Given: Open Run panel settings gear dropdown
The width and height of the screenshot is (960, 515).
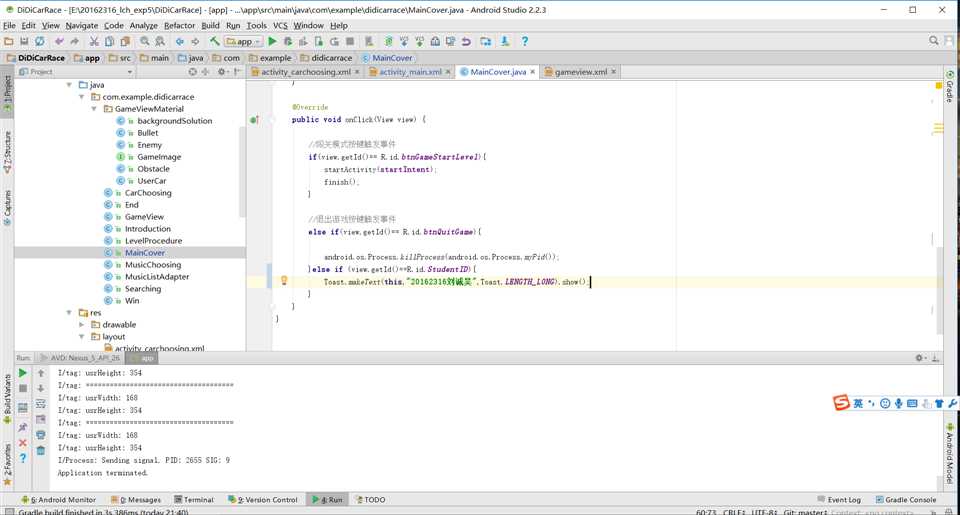Looking at the screenshot, I should coord(920,358).
